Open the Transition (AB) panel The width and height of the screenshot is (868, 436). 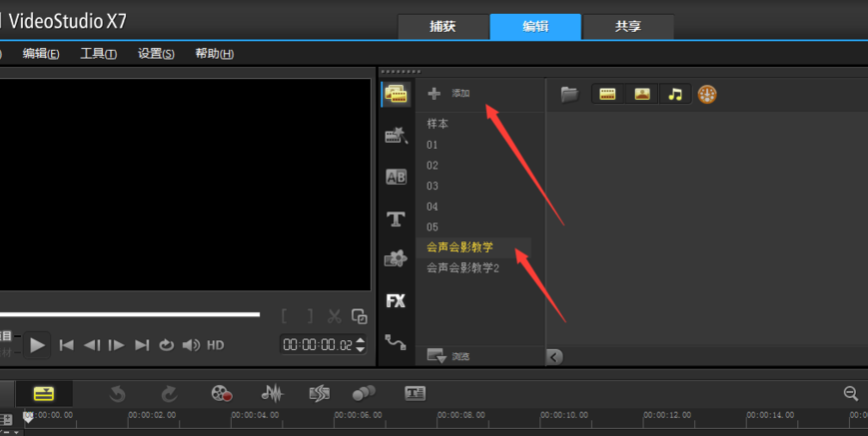(x=396, y=177)
